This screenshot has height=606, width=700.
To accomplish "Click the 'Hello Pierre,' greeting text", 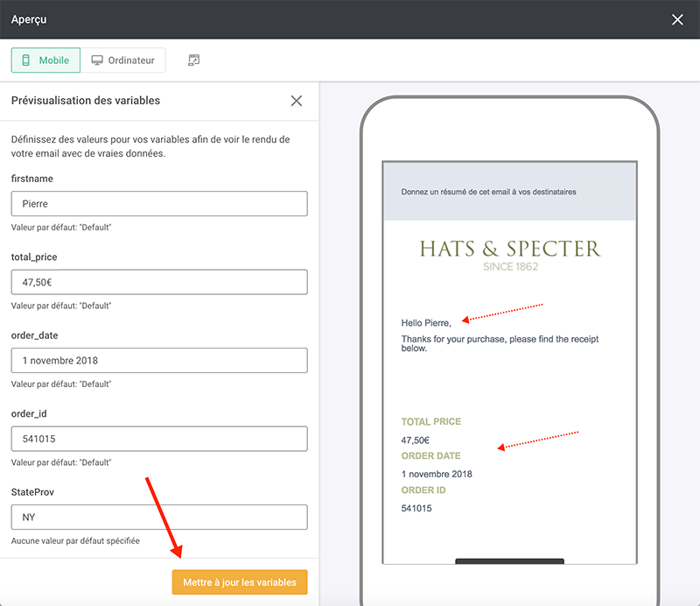I will tap(426, 323).
